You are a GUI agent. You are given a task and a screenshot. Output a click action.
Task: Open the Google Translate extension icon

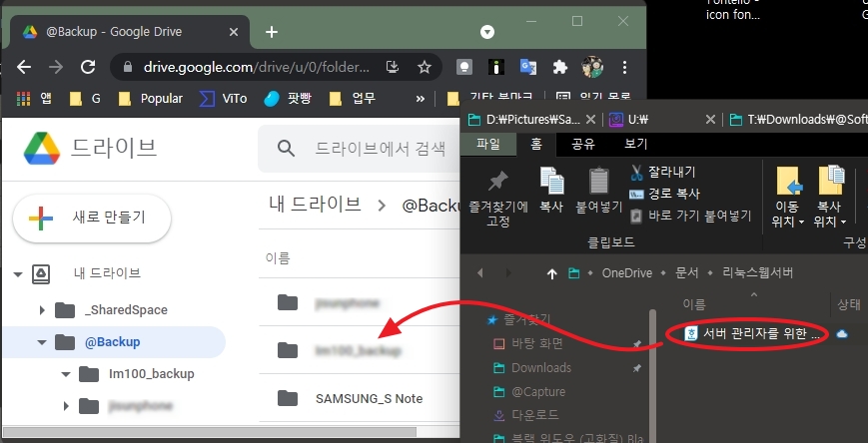[x=528, y=68]
